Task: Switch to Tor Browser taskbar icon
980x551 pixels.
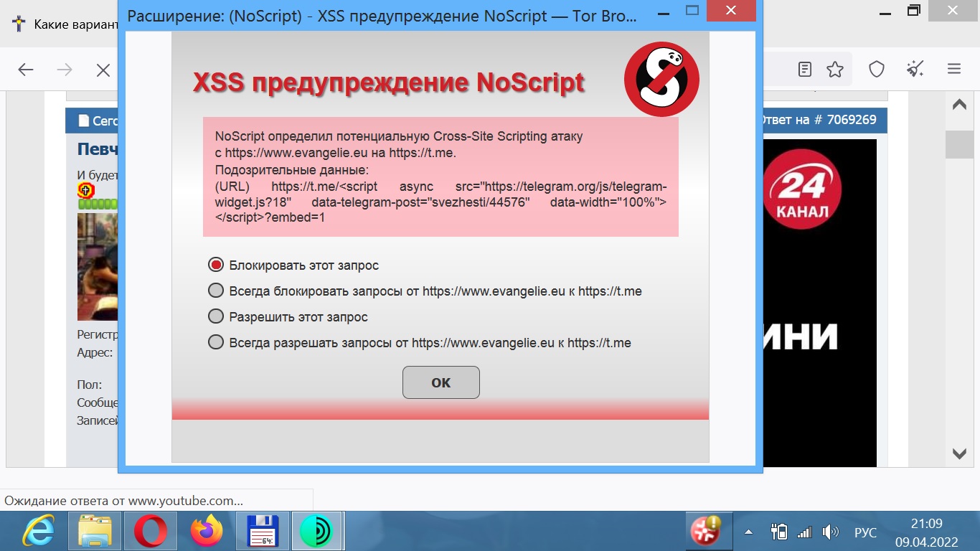Action: 318,532
